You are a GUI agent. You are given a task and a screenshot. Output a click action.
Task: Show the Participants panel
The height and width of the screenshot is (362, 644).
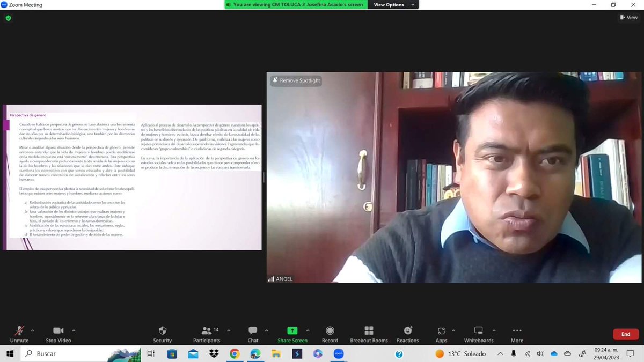(x=207, y=334)
